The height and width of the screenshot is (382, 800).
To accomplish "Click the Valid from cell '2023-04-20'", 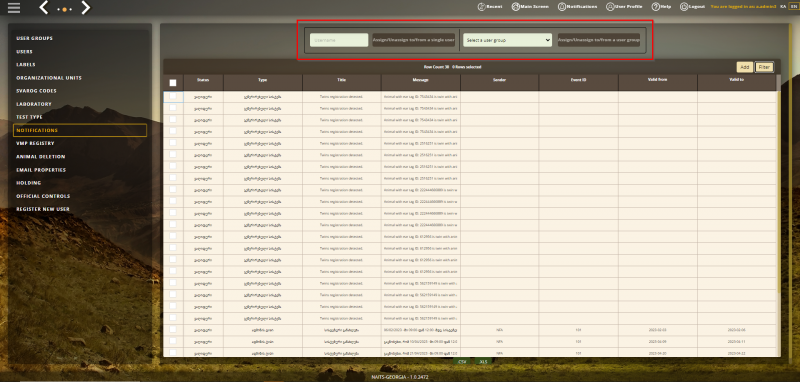I will click(x=658, y=353).
